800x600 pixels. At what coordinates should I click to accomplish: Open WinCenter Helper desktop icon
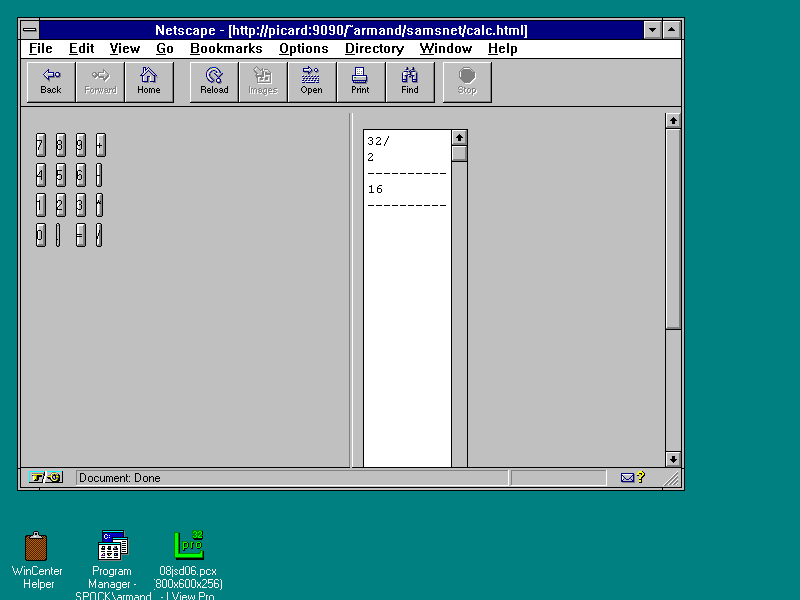[x=37, y=560]
